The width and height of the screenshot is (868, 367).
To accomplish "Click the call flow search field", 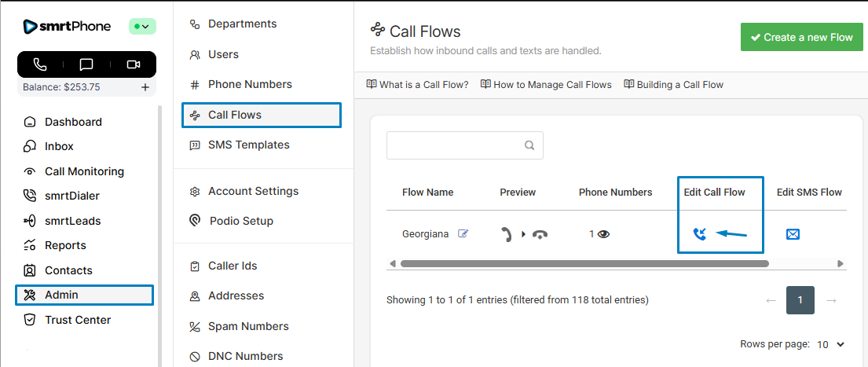I will pyautogui.click(x=454, y=145).
